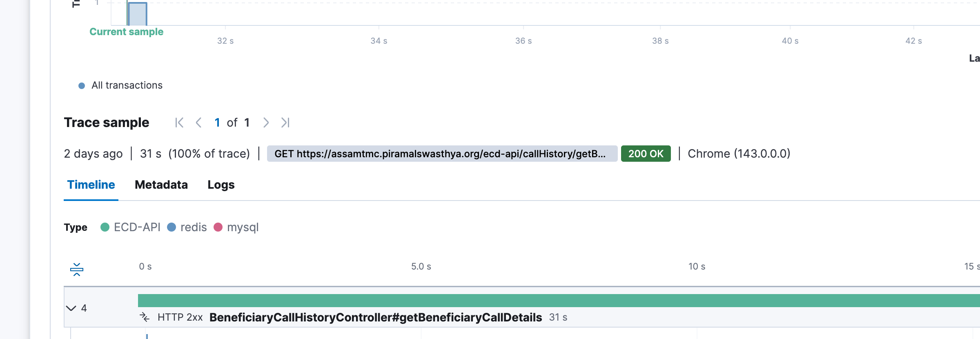Click the green ECD-API legend dot
Screen dimensions: 980x339
click(x=105, y=227)
